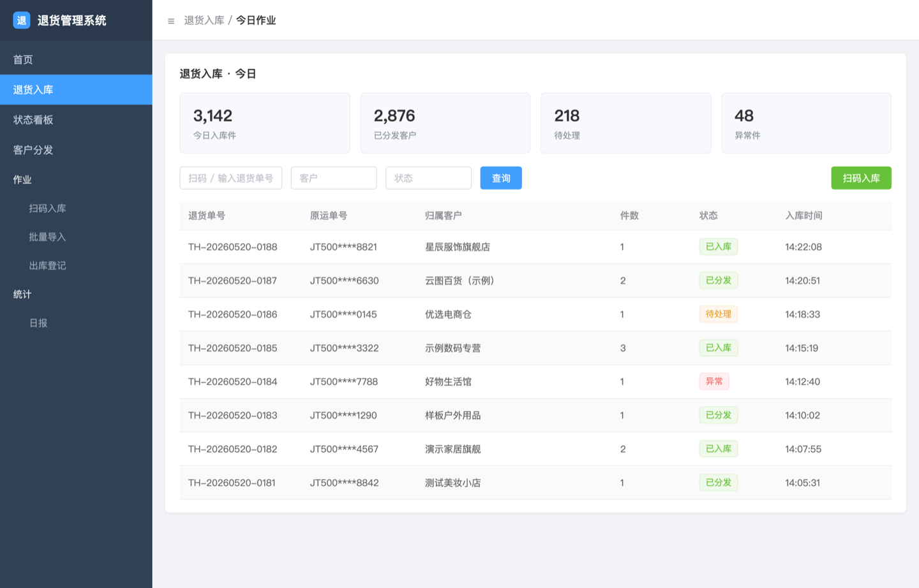Toggle the hamburger menu icon

point(171,21)
